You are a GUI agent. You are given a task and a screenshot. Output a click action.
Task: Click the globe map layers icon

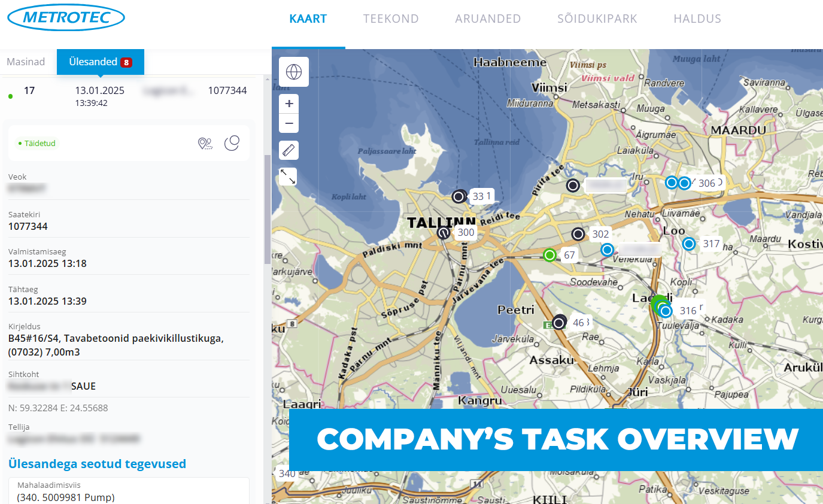point(293,72)
